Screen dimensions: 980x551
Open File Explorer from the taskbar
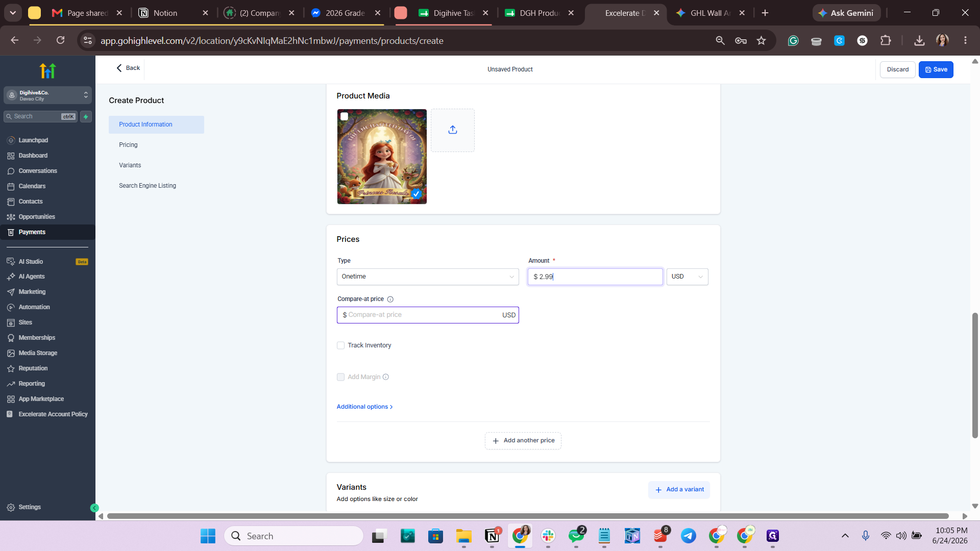click(464, 536)
